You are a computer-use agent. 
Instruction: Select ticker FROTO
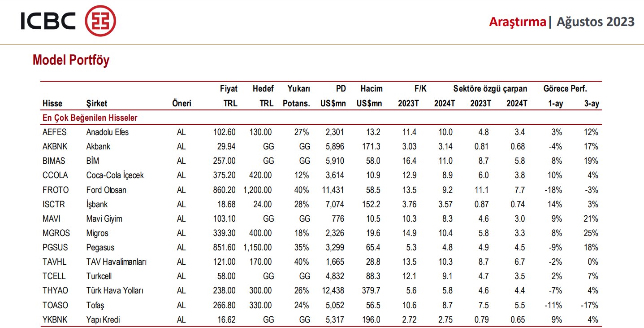[x=56, y=190]
